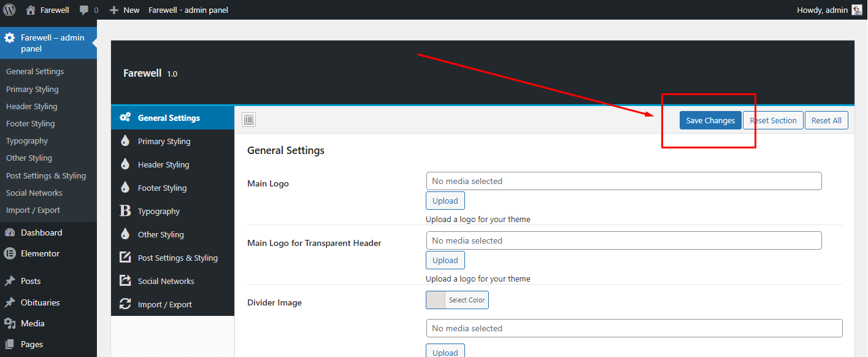Open the comments bubble icon
This screenshot has width=868, height=357.
click(x=84, y=10)
